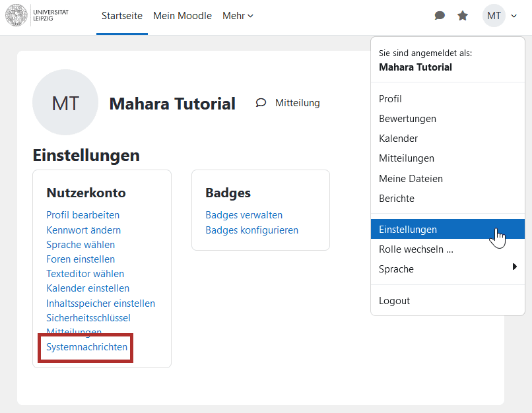Viewport: 532px width, 413px height.
Task: Expand the Sprache submenu arrow
Action: pyautogui.click(x=514, y=267)
